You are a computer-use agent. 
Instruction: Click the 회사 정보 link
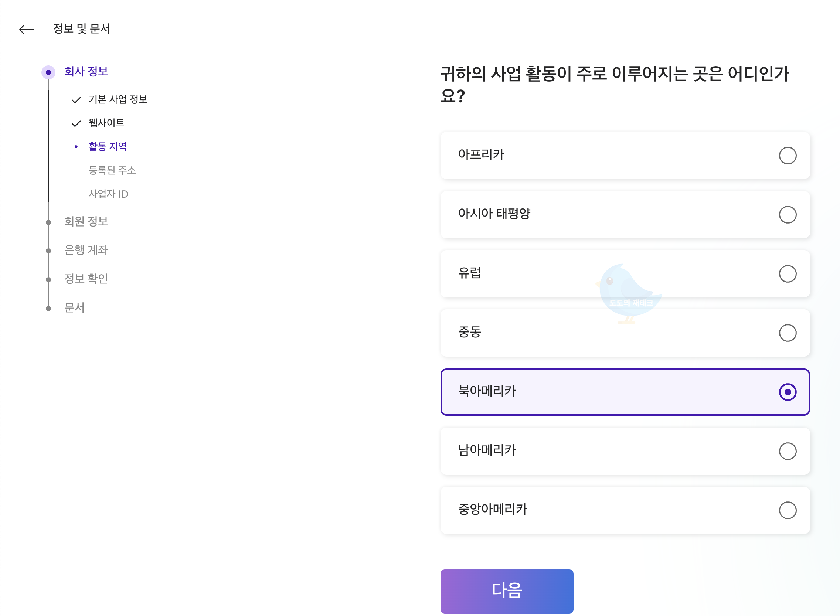coord(86,72)
